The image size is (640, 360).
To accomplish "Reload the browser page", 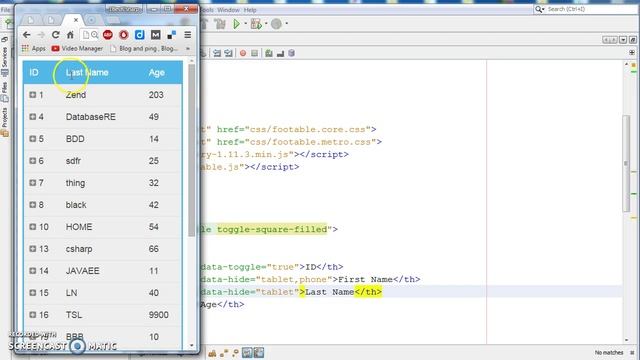I will [56, 35].
